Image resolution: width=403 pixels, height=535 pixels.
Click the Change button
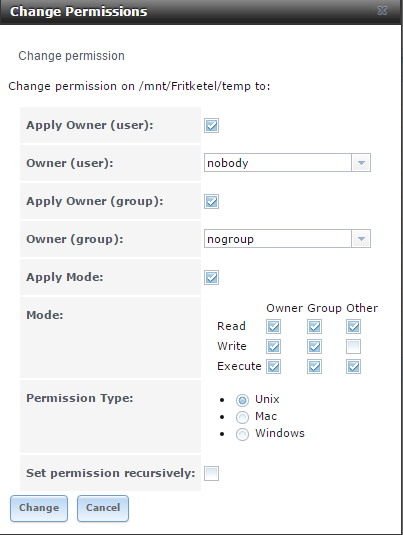39,508
